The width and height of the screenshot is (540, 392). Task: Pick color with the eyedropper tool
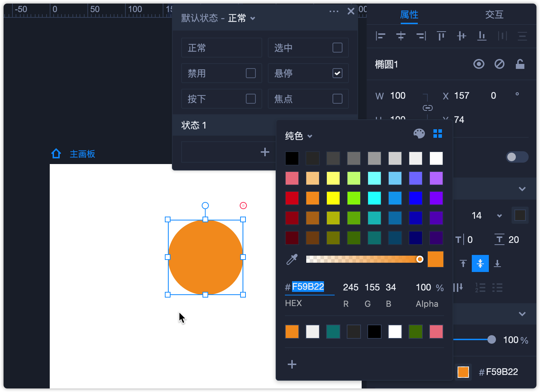pyautogui.click(x=292, y=260)
